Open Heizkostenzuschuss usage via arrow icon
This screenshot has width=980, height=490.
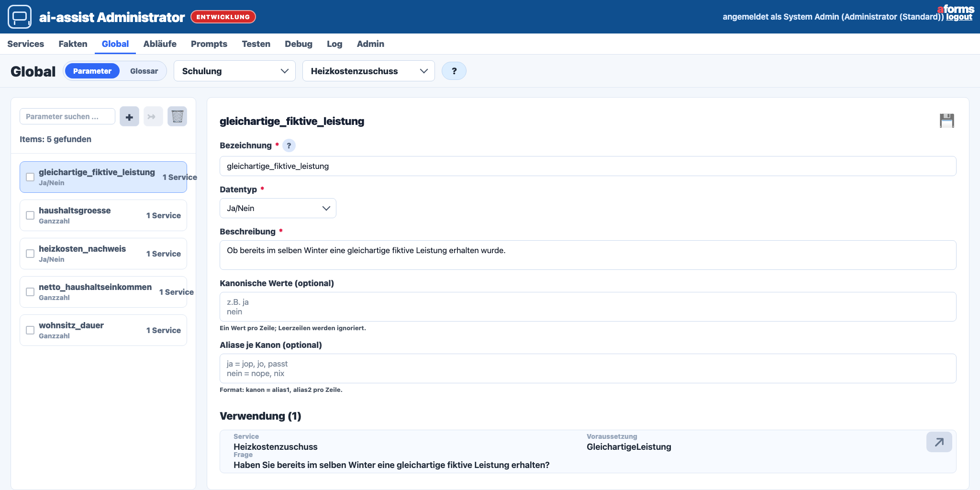pyautogui.click(x=939, y=442)
